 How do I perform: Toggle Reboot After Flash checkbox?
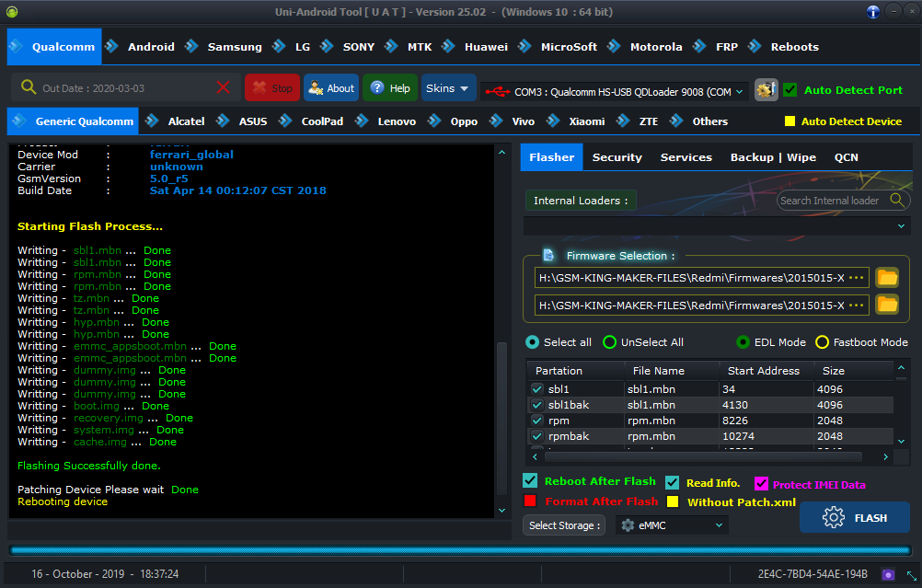530,481
